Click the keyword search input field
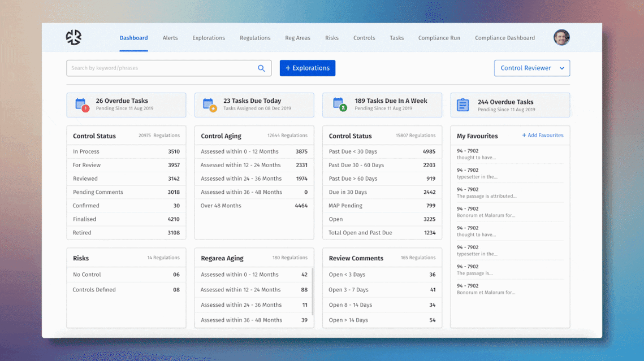The image size is (644, 361). tap(169, 68)
